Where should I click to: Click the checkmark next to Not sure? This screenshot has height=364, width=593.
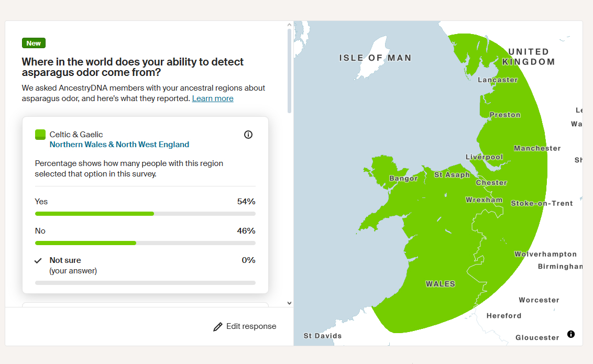pos(38,260)
